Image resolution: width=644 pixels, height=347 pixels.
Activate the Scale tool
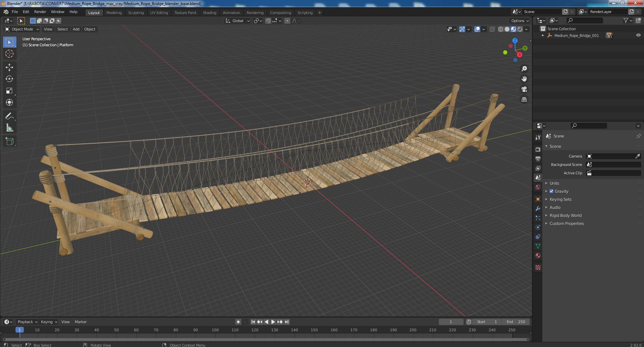9,91
